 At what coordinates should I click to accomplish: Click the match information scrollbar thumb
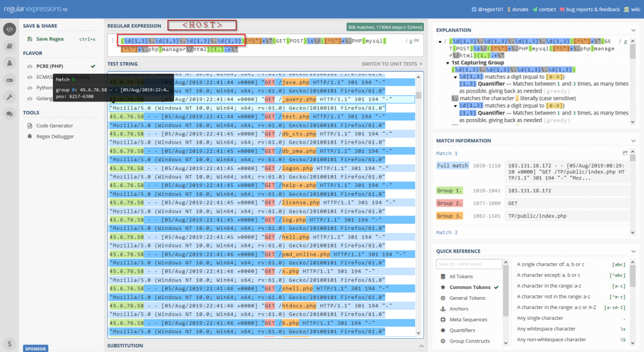tap(633, 158)
